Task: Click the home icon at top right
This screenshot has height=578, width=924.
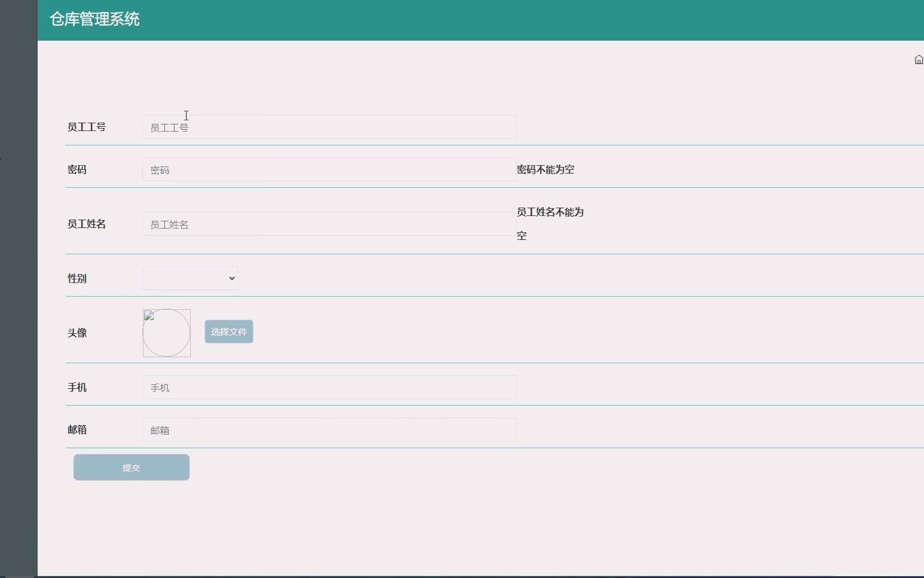Action: point(919,60)
